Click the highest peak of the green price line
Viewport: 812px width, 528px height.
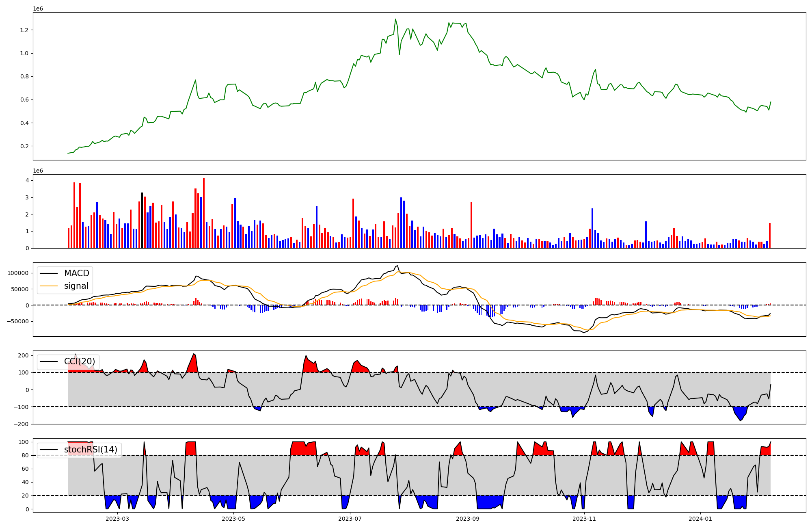[395, 19]
